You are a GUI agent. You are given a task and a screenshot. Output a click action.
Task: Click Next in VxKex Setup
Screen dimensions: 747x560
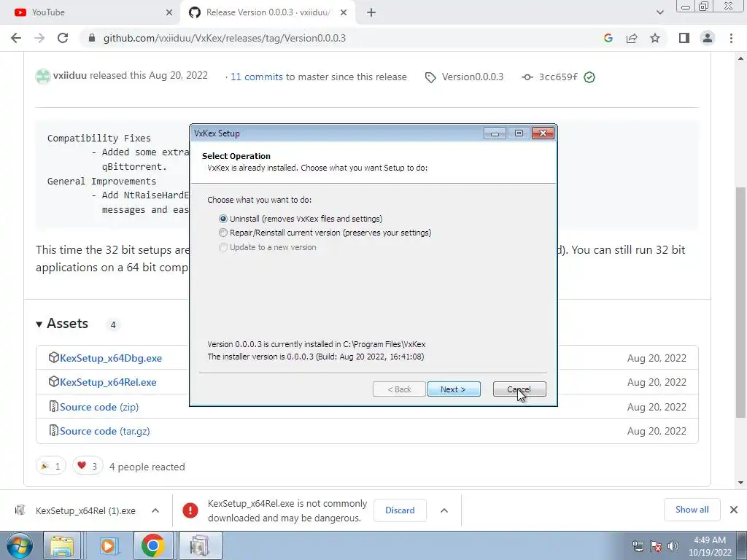pos(454,389)
